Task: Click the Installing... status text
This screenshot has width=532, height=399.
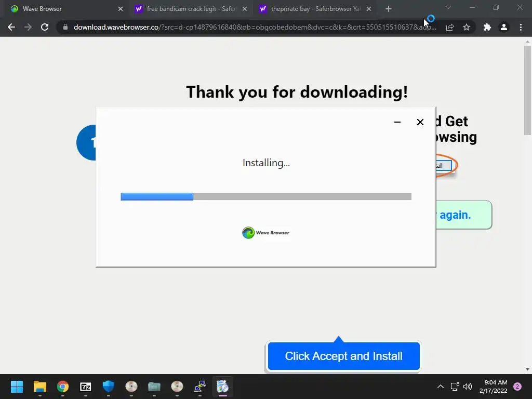Action: click(266, 163)
